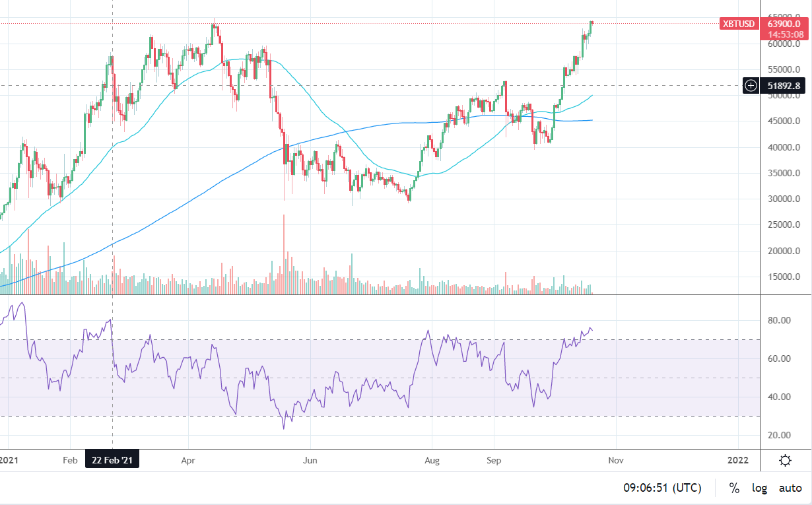Click the RSI 80.00 scale label

click(x=779, y=321)
